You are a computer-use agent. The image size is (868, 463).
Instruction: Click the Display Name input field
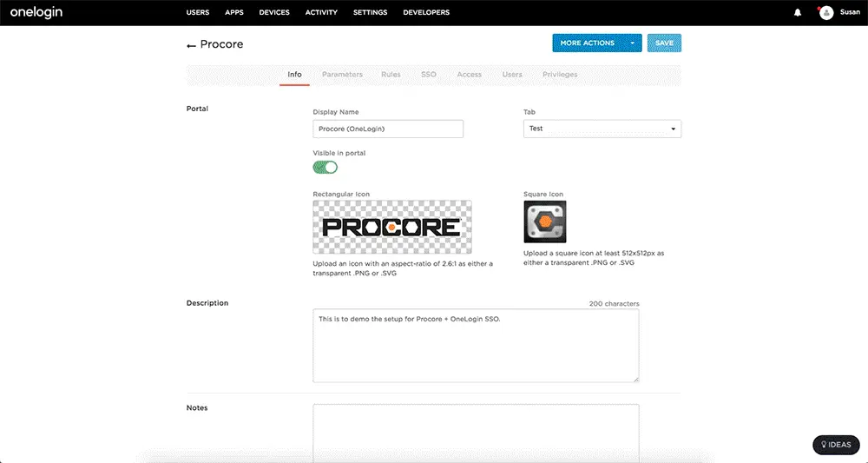click(387, 129)
